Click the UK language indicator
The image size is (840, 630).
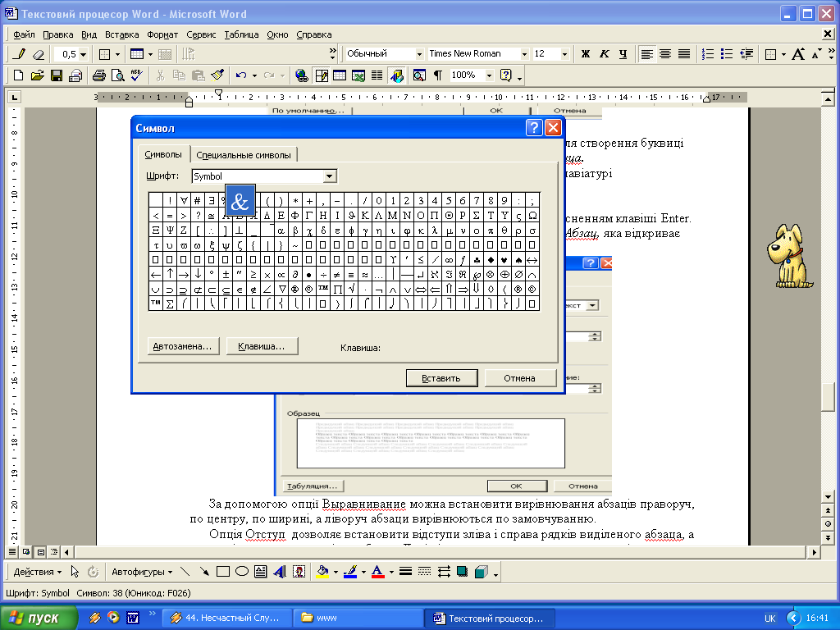[769, 619]
